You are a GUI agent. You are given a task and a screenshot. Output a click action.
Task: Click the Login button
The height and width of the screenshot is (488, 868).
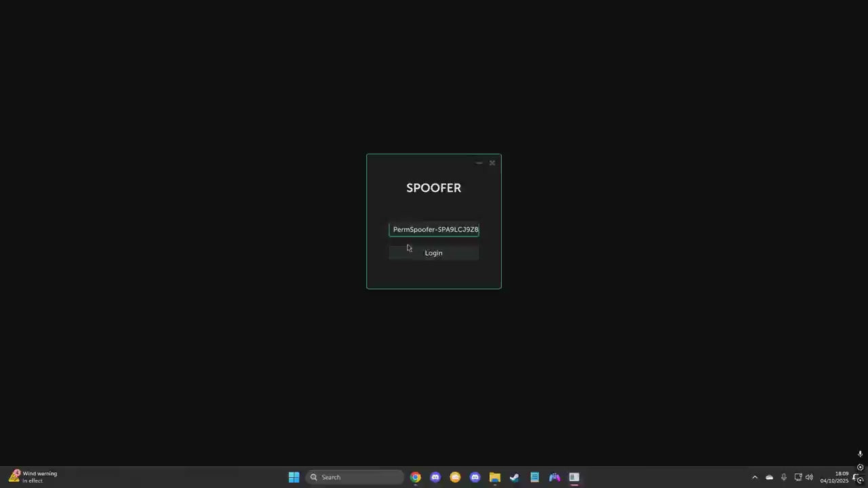tap(433, 253)
